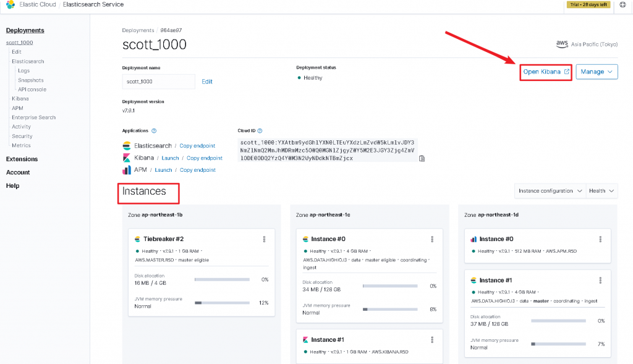The width and height of the screenshot is (633, 364).
Task: Open Applications help question icon
Action: 154,131
